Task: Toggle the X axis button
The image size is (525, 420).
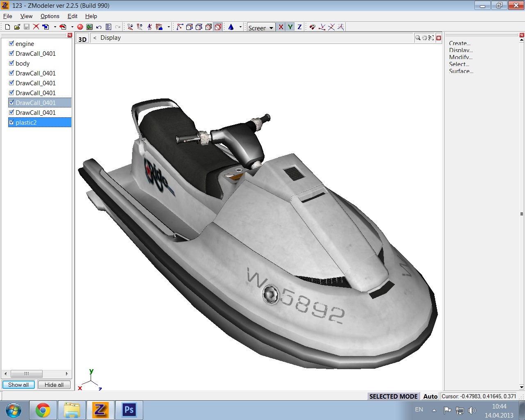Action: (281, 27)
